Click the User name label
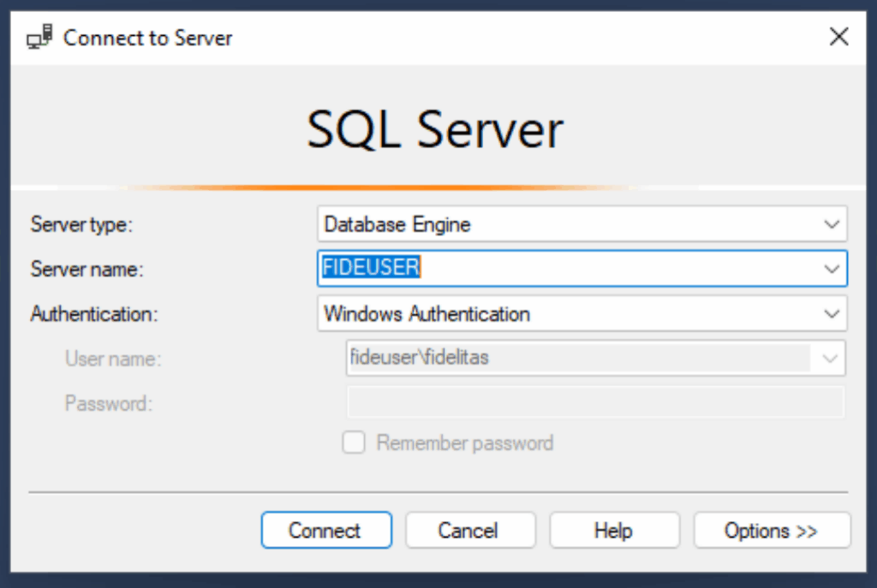The height and width of the screenshot is (588, 877). click(x=113, y=359)
